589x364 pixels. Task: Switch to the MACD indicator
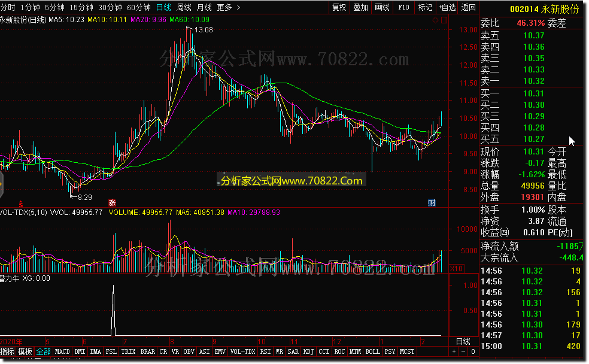point(62,351)
